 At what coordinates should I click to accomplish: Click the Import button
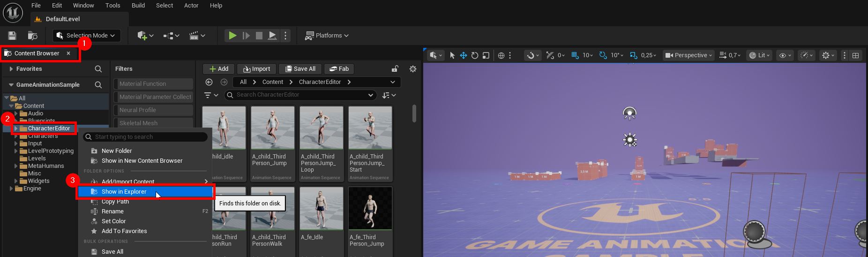(256, 69)
